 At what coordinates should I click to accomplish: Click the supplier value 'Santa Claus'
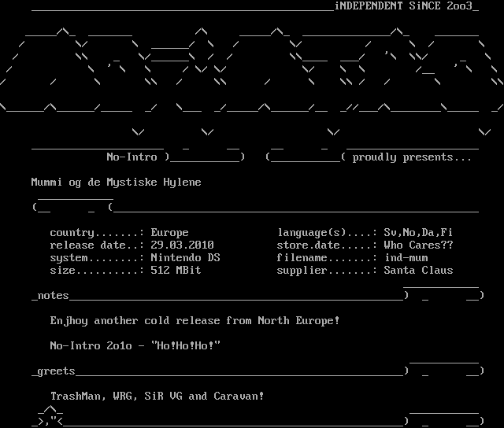(x=418, y=270)
